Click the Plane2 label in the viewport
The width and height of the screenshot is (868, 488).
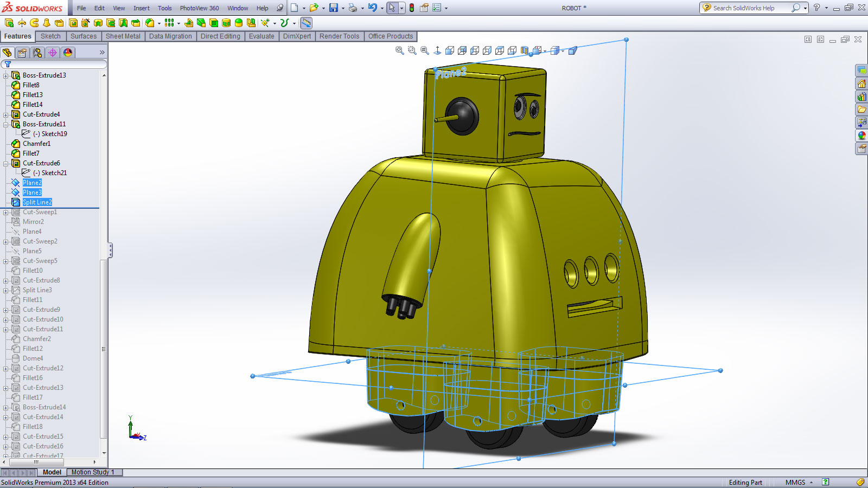(451, 73)
